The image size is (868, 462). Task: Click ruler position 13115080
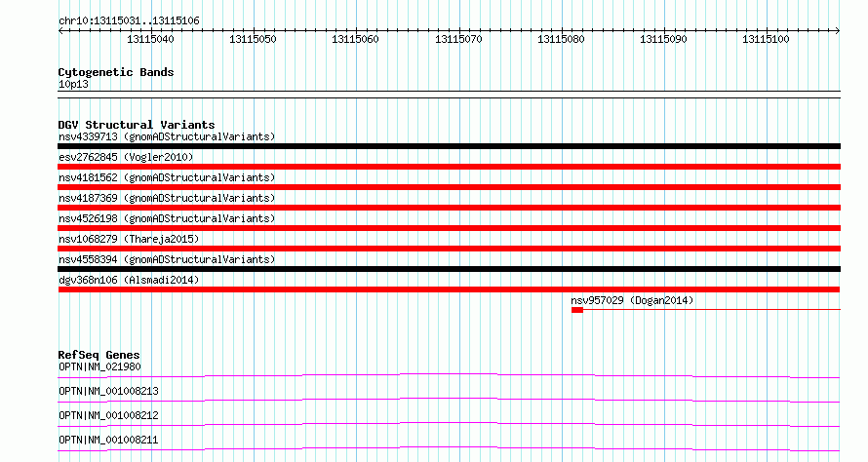coord(561,39)
